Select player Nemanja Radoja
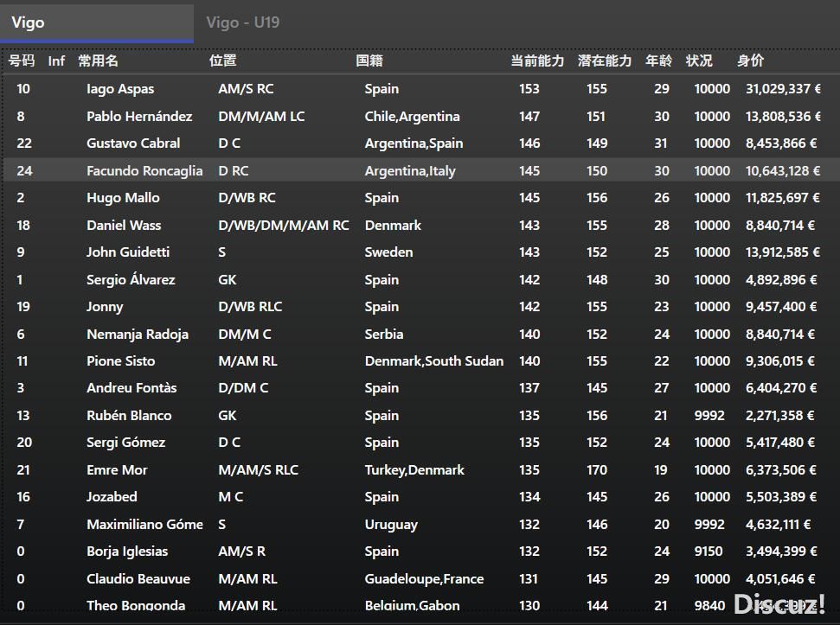This screenshot has width=840, height=625. click(x=138, y=334)
